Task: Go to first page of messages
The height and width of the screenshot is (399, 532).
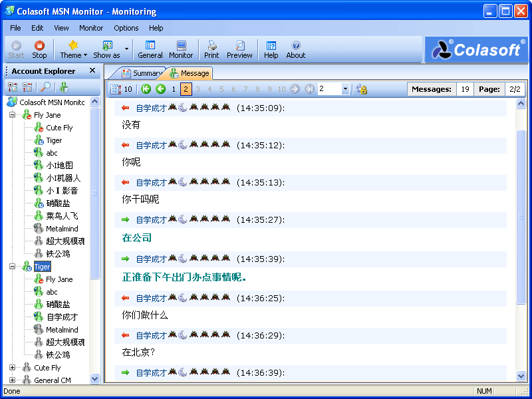Action: pyautogui.click(x=146, y=89)
